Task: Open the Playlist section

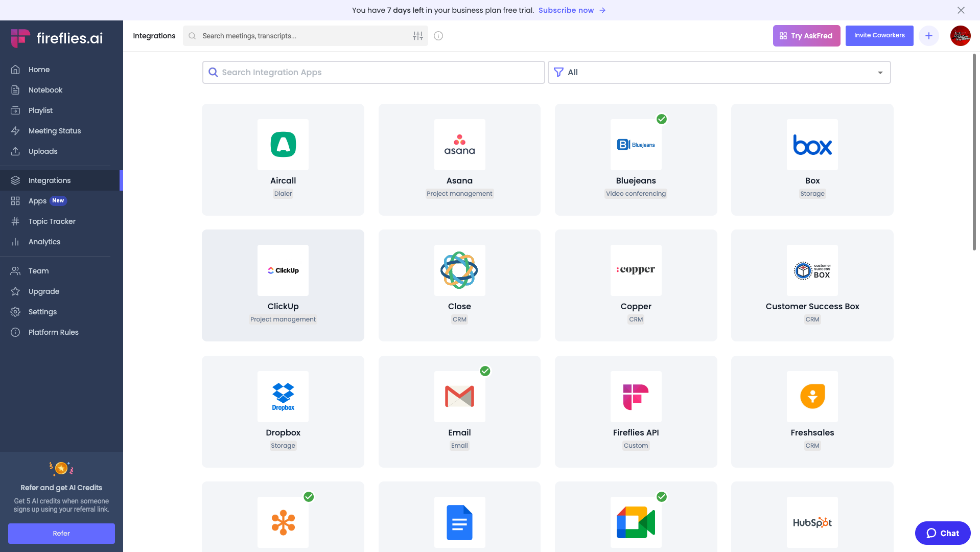Action: click(x=40, y=110)
